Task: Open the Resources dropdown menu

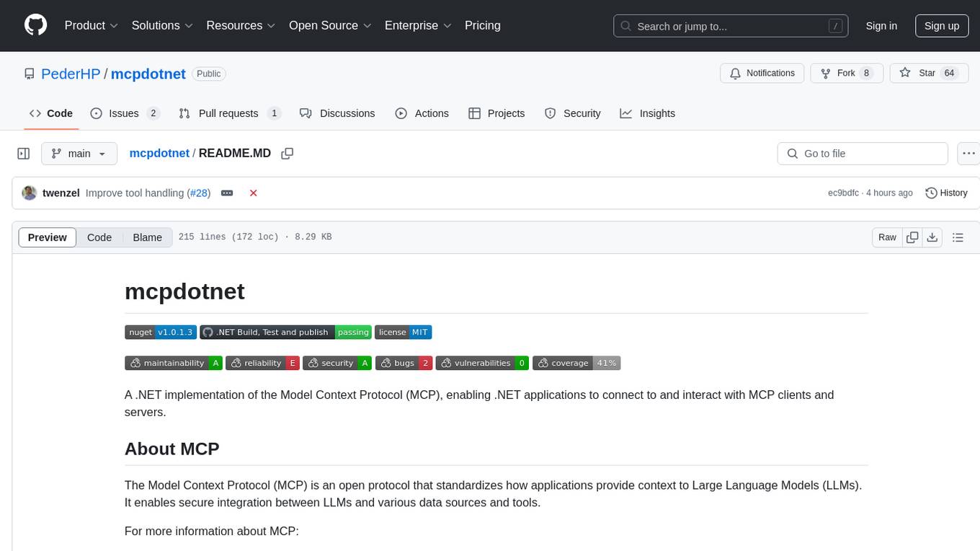Action: coord(241,25)
